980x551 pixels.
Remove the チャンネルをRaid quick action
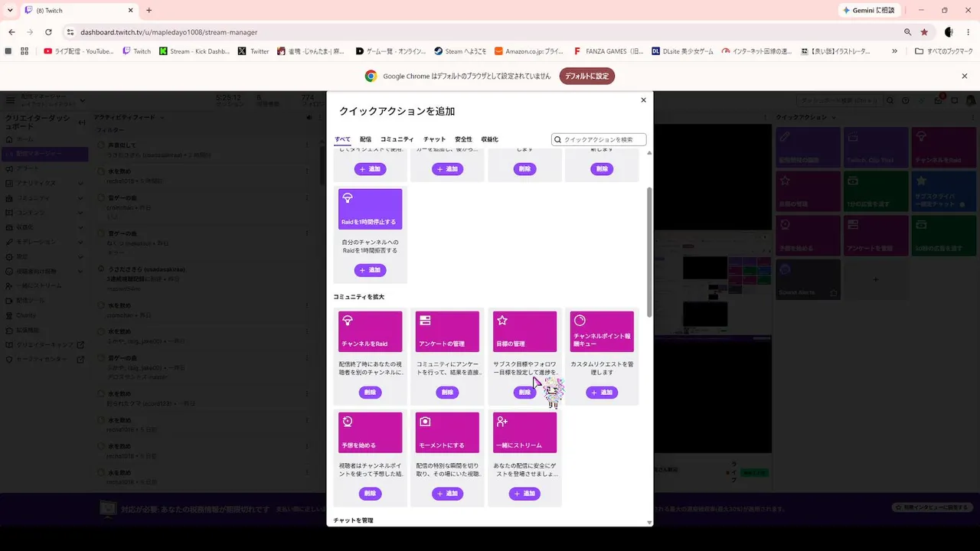tap(370, 393)
